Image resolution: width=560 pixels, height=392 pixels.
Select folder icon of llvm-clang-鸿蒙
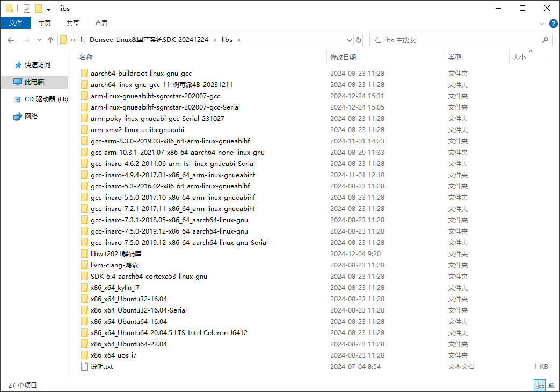click(84, 265)
